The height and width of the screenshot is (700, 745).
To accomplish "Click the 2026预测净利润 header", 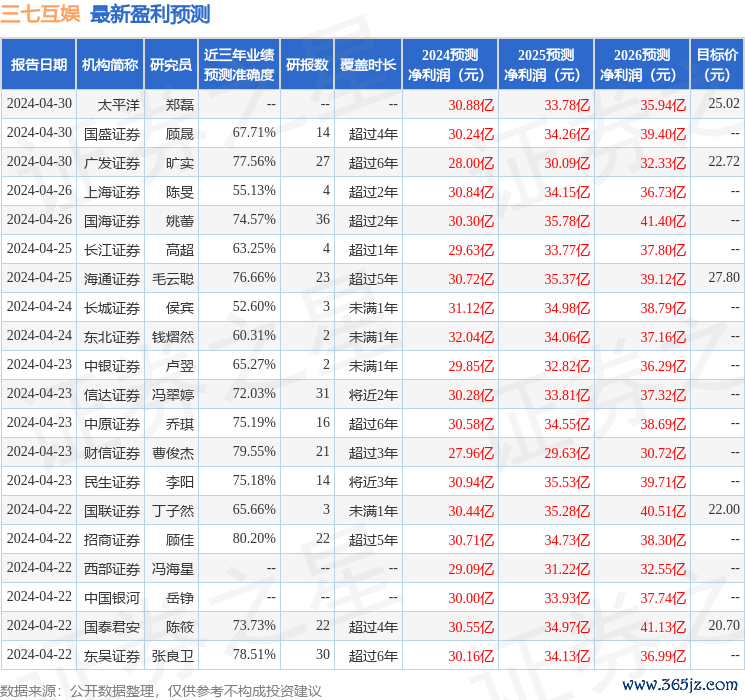I will pyautogui.click(x=642, y=65).
